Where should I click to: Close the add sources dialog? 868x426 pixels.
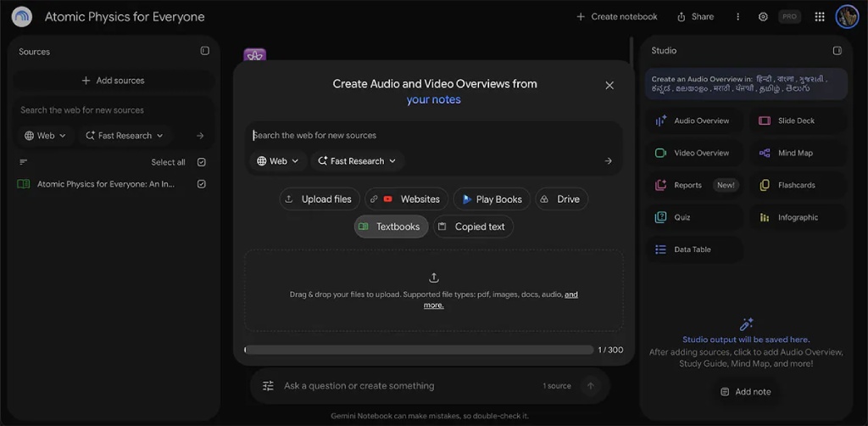coord(609,86)
